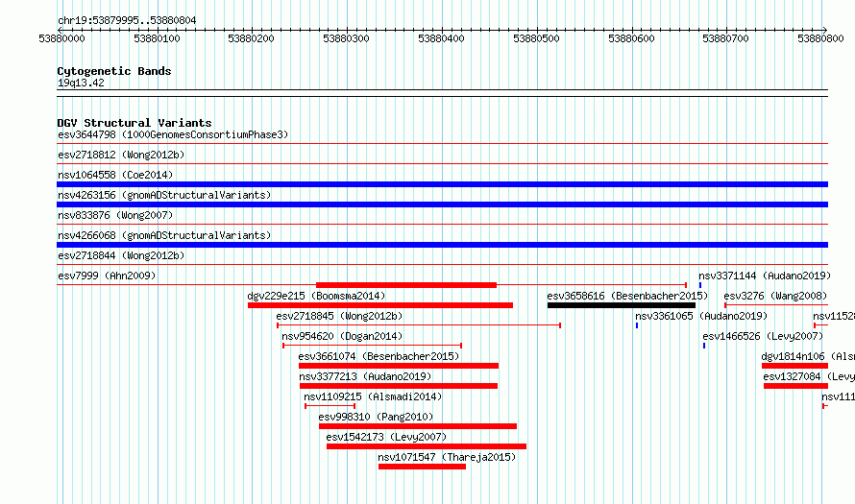Select the nsv4266068 gnomAD blue variant bar
Screen dimensions: 855x504
pyautogui.click(x=442, y=245)
